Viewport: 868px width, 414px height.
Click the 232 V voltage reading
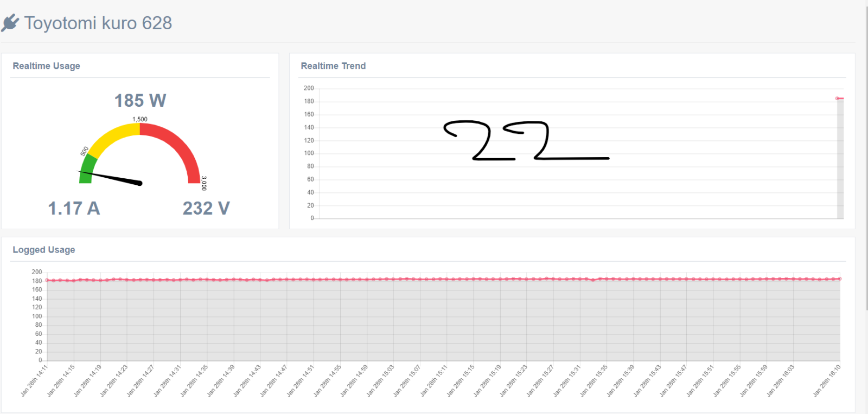(x=206, y=208)
